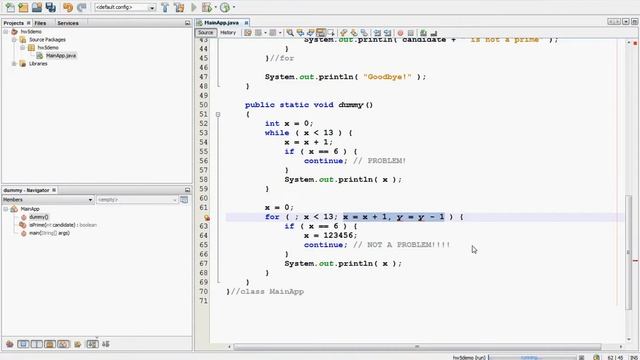640x360 pixels.
Task: Click the green Run Project arrow
Action: click(x=194, y=7)
